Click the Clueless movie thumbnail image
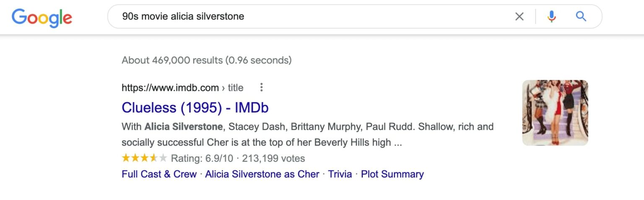The image size is (644, 200). (555, 113)
